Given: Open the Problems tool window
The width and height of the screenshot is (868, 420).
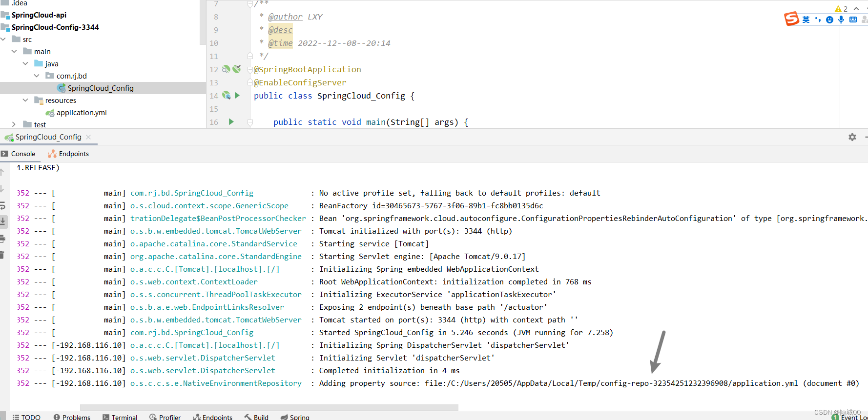Looking at the screenshot, I should pyautogui.click(x=72, y=417).
